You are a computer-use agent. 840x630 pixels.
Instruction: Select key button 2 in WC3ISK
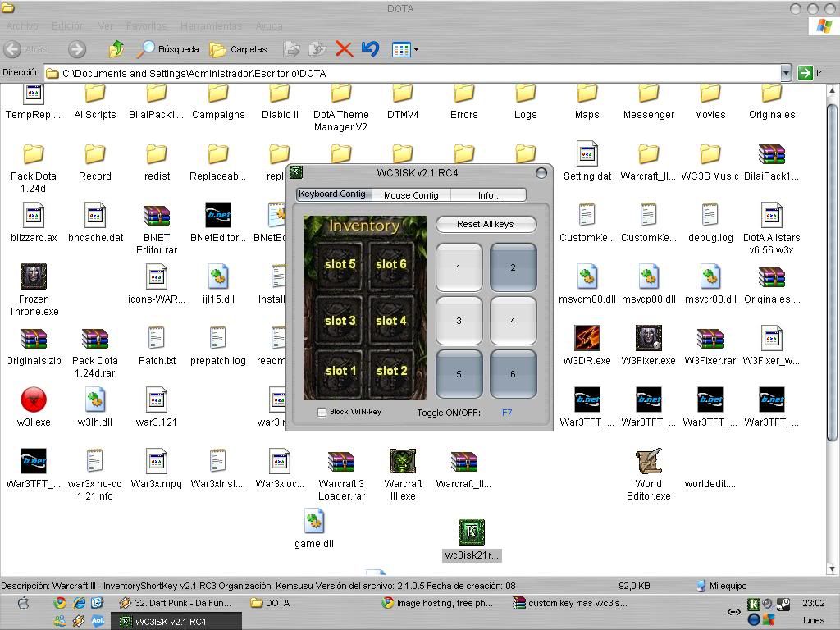pyautogui.click(x=513, y=267)
